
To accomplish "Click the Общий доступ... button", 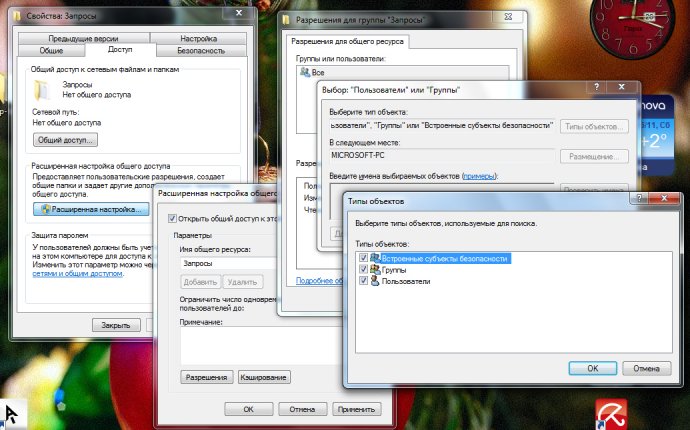I will point(65,140).
